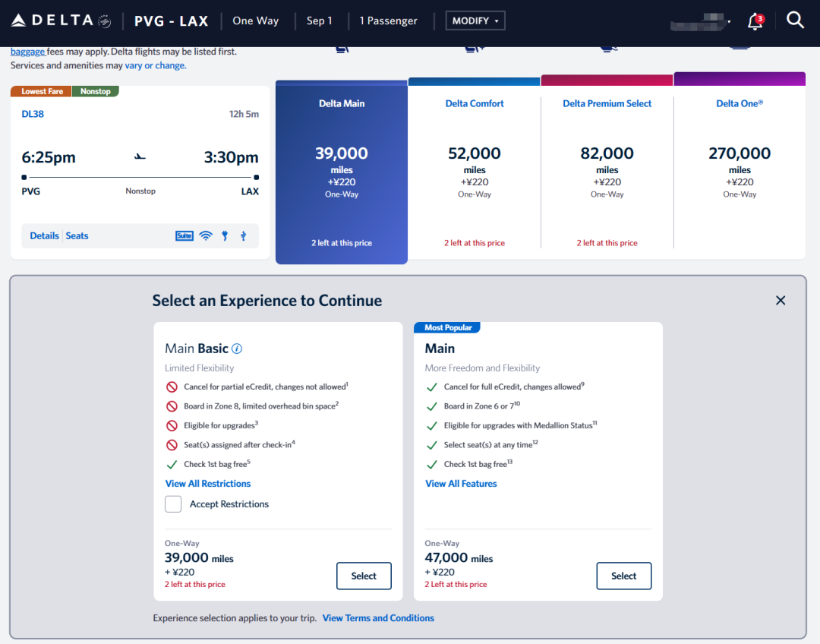The width and height of the screenshot is (820, 644).
Task: Open the account name dropdown arrow
Action: tap(729, 22)
